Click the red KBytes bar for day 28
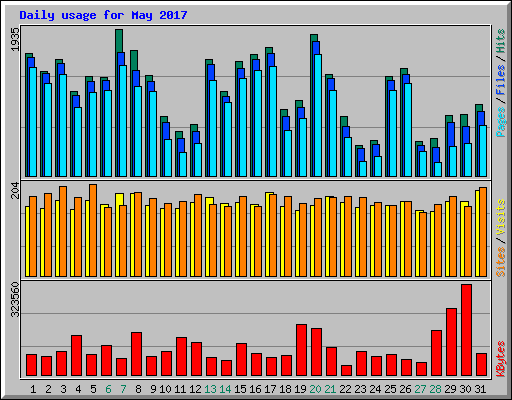 click(x=436, y=353)
